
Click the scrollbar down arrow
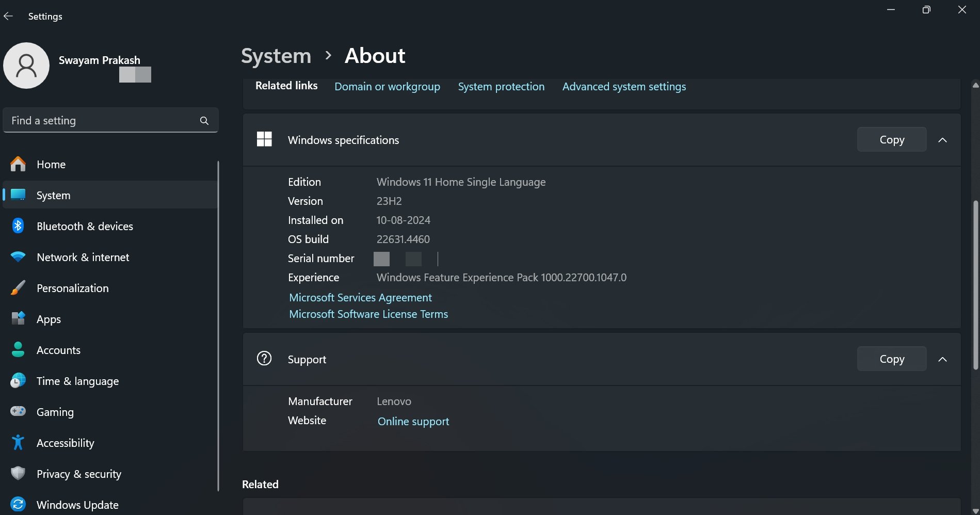975,510
